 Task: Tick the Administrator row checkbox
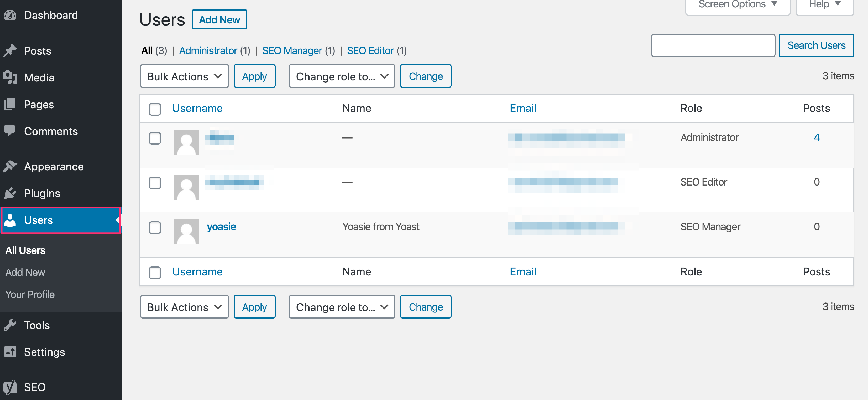155,138
